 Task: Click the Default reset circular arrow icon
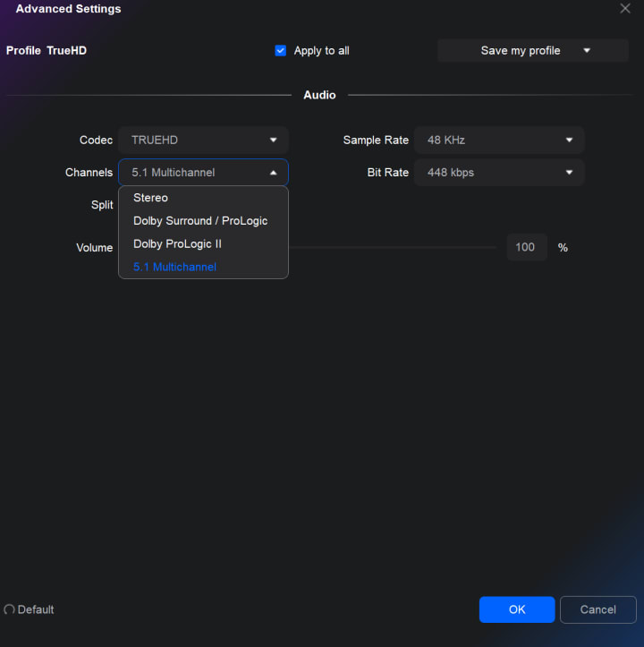[x=9, y=609]
